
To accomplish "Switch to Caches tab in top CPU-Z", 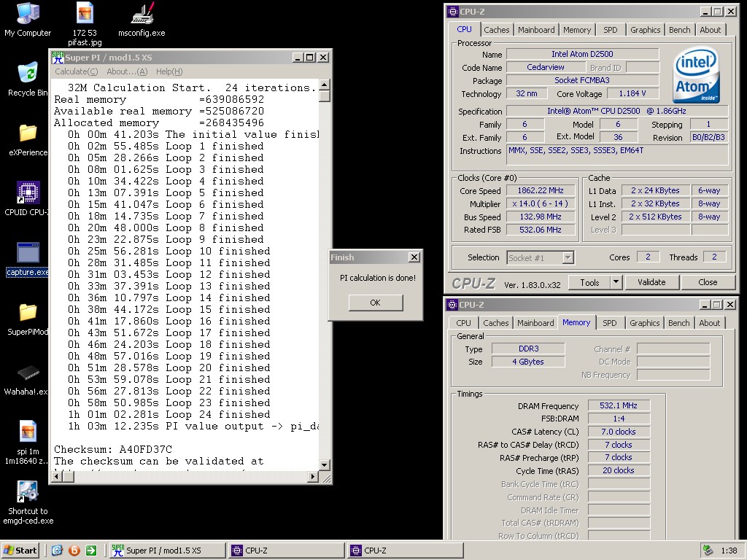I will (496, 29).
